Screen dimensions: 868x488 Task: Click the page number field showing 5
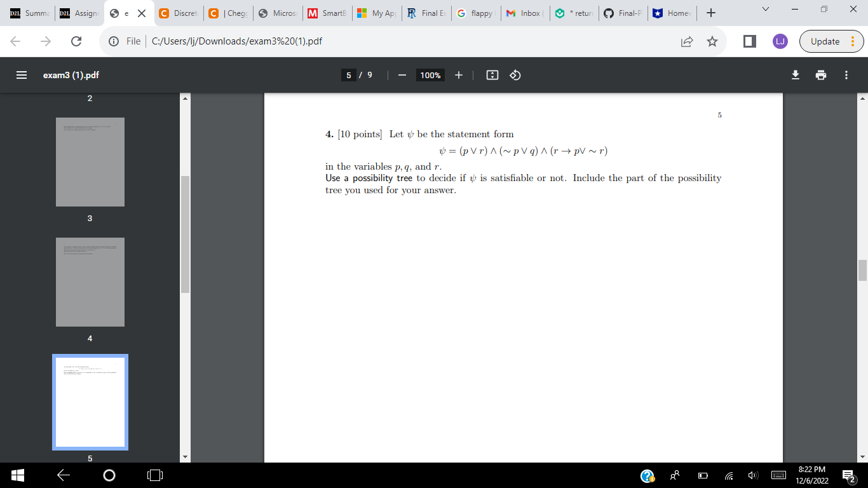click(x=348, y=75)
